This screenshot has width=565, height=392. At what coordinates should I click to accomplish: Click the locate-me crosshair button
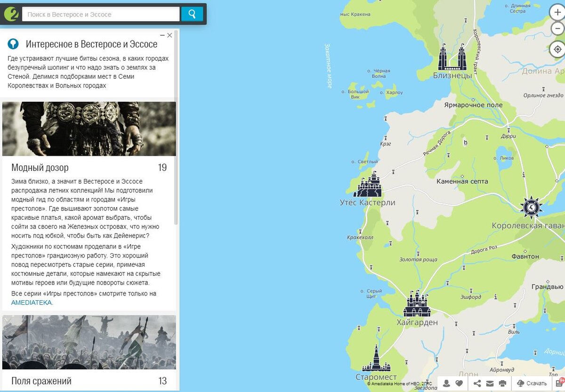click(x=558, y=49)
